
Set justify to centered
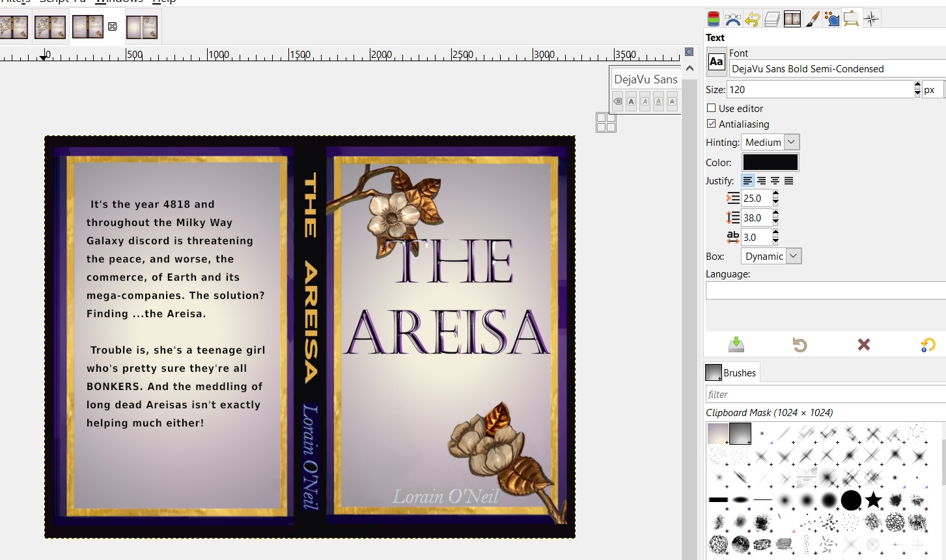[775, 181]
